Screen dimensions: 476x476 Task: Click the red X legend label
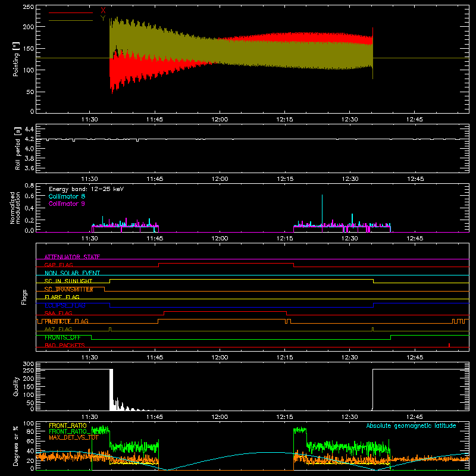(103, 11)
